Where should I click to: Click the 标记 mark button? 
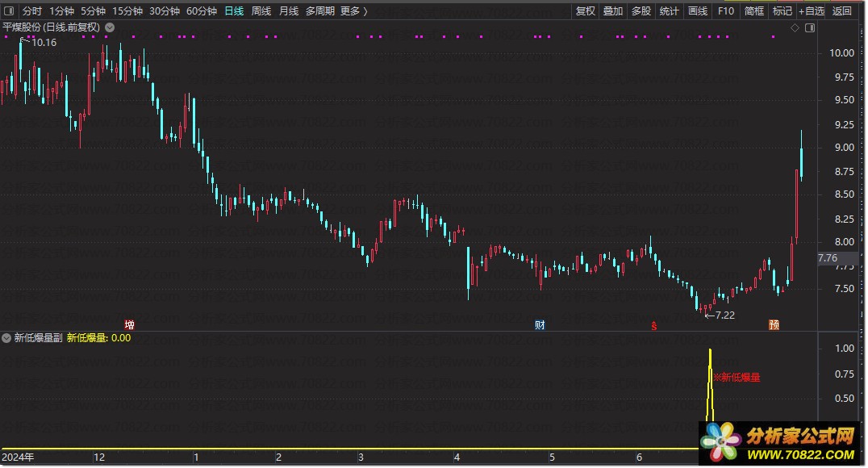point(782,11)
